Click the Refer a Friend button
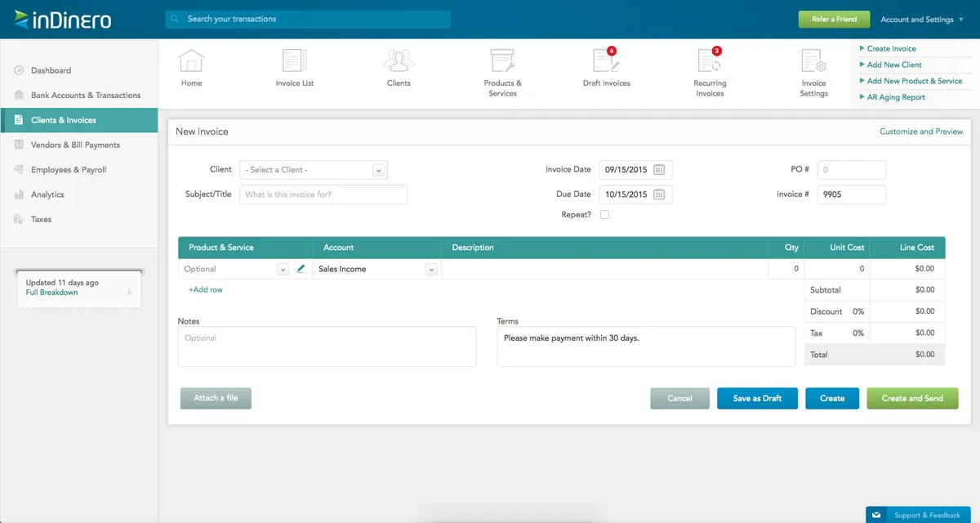This screenshot has height=523, width=980. tap(834, 19)
